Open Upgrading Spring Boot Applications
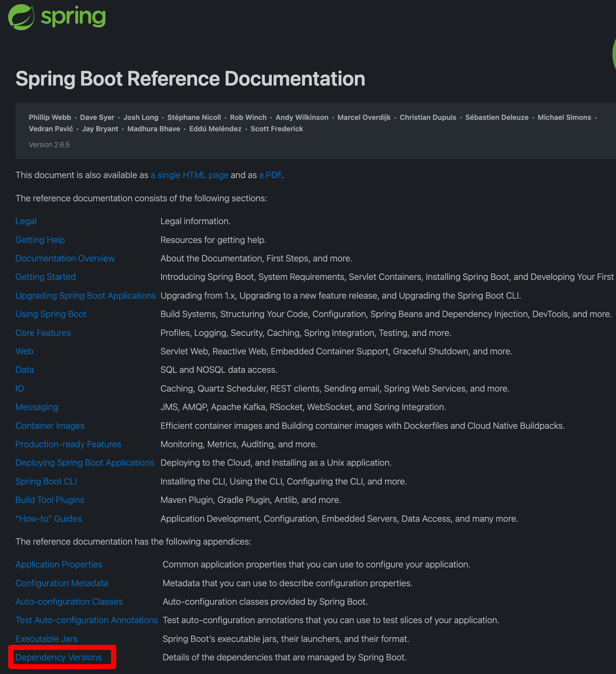Viewport: 616px width, 674px height. [x=86, y=296]
